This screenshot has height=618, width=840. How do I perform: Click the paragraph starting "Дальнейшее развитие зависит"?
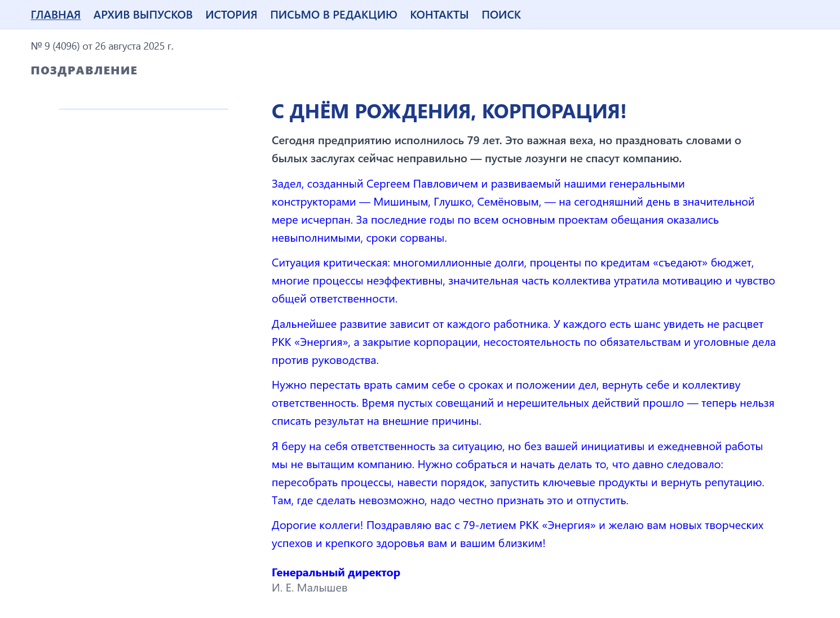524,342
